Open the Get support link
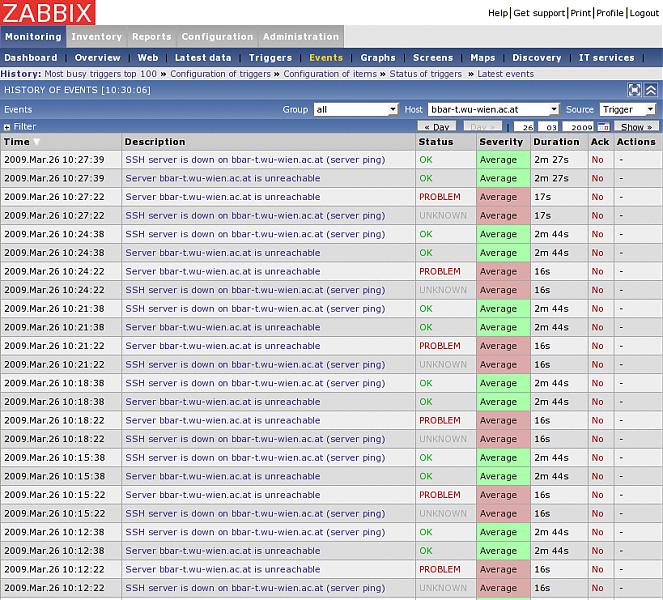 coord(540,13)
